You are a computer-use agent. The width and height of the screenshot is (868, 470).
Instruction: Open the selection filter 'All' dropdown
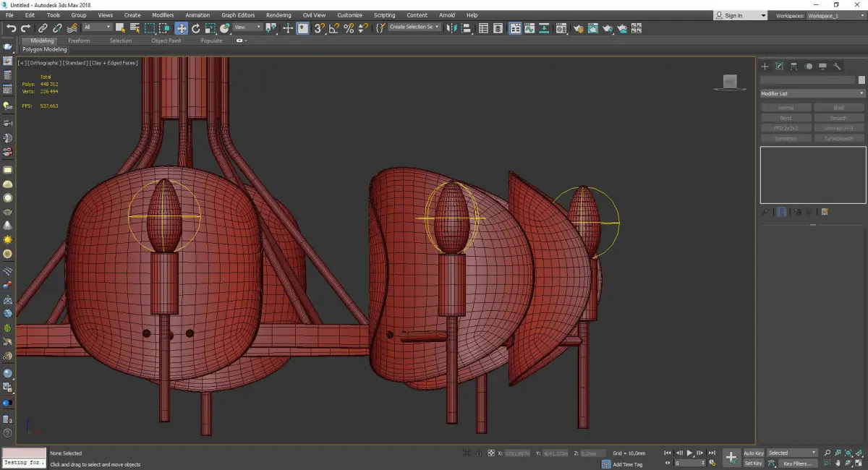click(97, 27)
